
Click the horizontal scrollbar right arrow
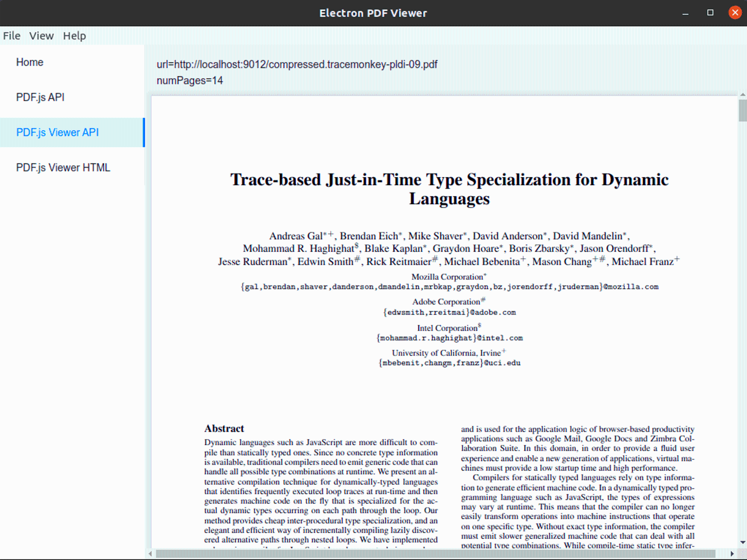click(x=732, y=554)
